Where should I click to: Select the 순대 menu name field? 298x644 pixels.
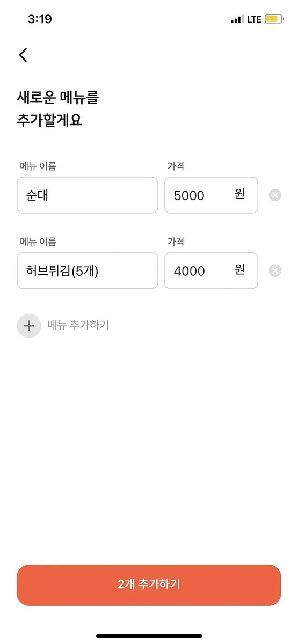(x=88, y=195)
